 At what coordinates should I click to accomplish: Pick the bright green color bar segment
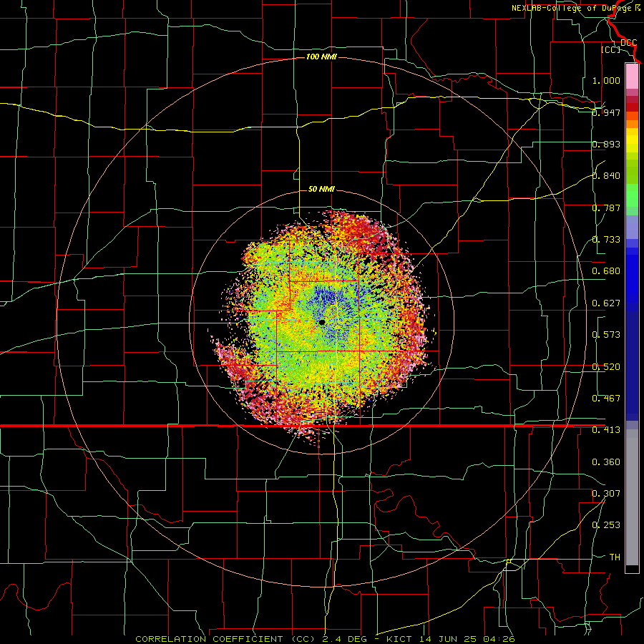(x=632, y=195)
